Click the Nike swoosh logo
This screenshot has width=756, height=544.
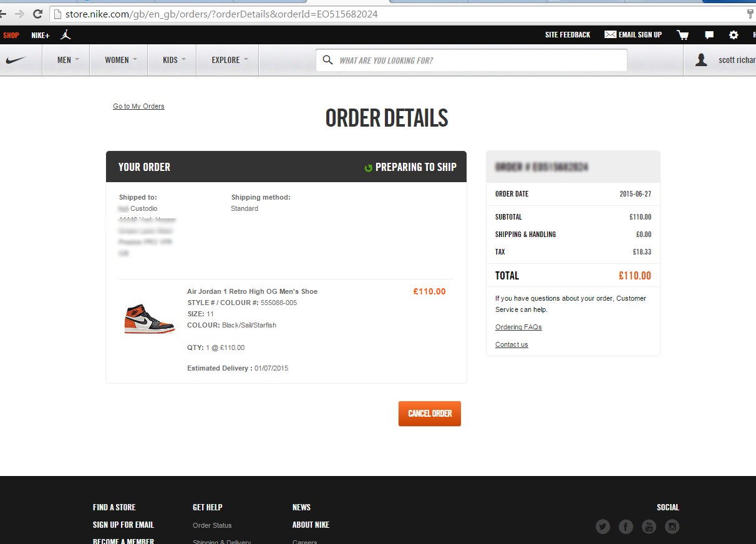pyautogui.click(x=16, y=61)
